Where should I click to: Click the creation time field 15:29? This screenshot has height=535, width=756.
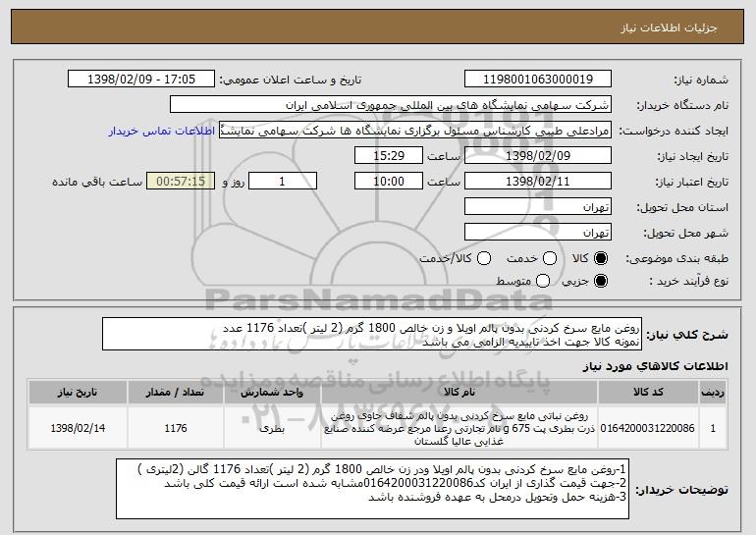(389, 156)
